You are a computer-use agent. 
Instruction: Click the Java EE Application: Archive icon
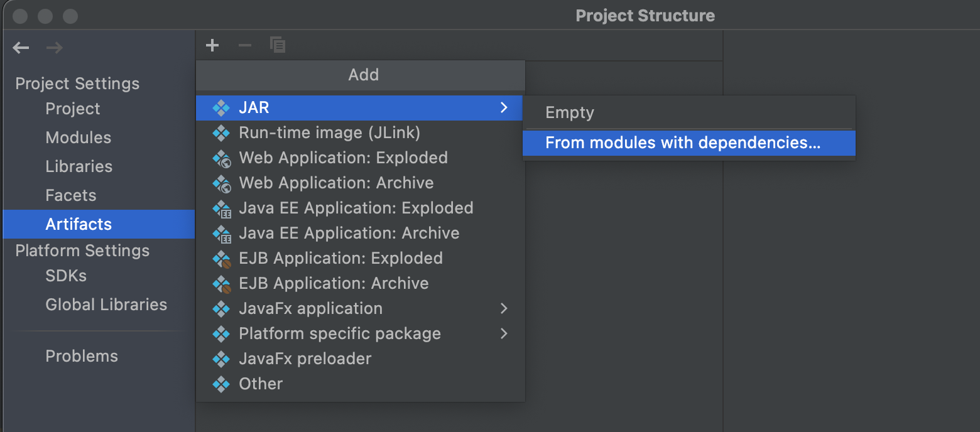point(221,233)
